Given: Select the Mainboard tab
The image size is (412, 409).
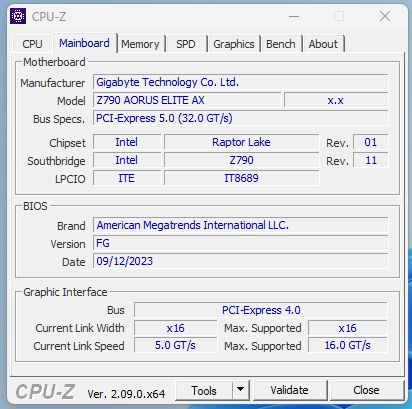Looking at the screenshot, I should pyautogui.click(x=84, y=43).
